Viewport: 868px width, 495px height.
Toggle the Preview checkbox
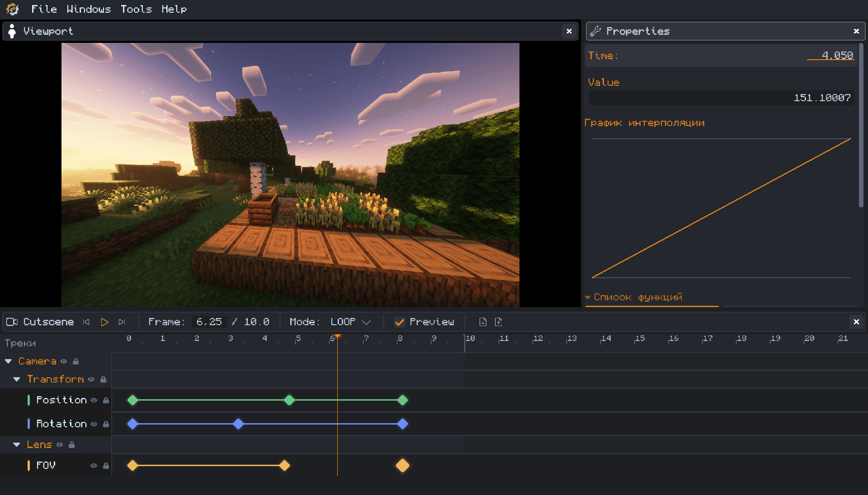399,322
